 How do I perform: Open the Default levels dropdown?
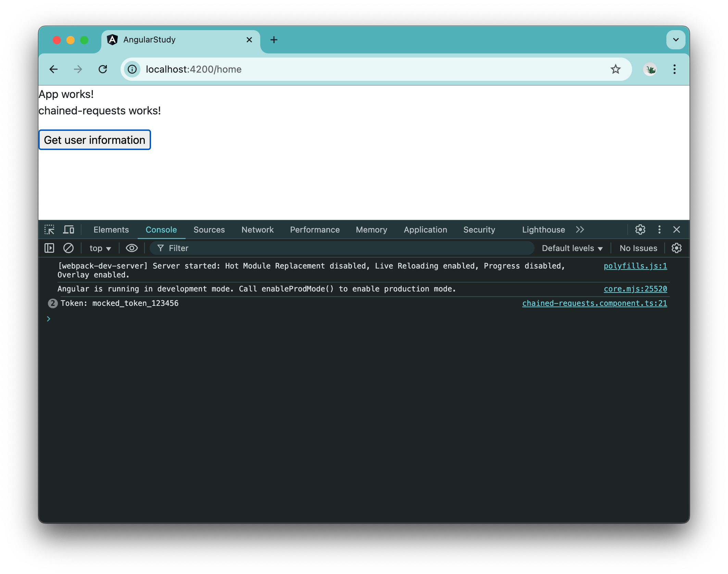point(572,248)
